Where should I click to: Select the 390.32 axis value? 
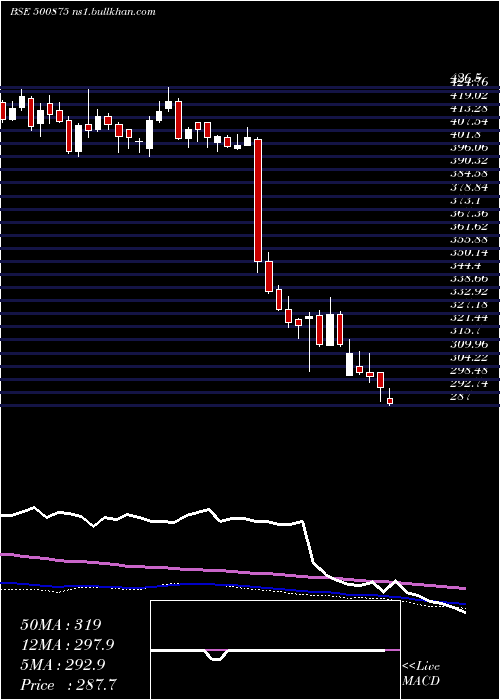tap(470, 160)
